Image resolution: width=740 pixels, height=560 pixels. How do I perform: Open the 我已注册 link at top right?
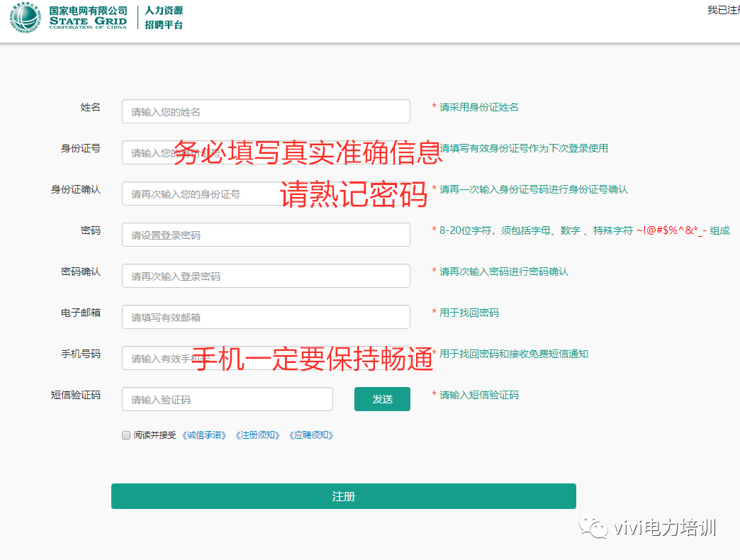(x=723, y=11)
